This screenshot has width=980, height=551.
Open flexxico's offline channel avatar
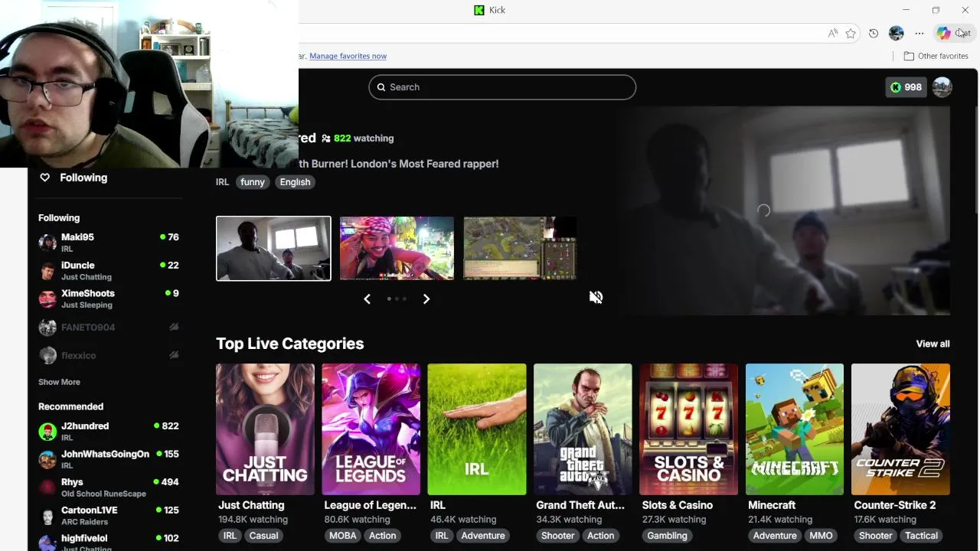[x=47, y=355]
